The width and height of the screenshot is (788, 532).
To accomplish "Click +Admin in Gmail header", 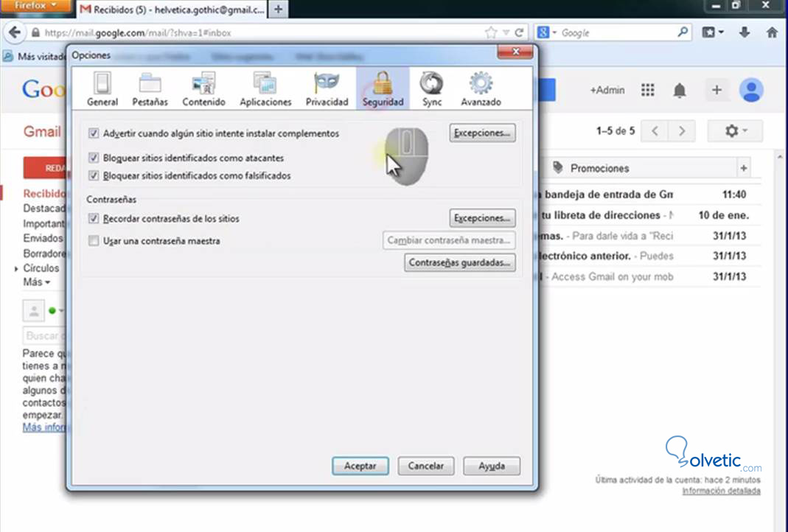I will coord(607,90).
